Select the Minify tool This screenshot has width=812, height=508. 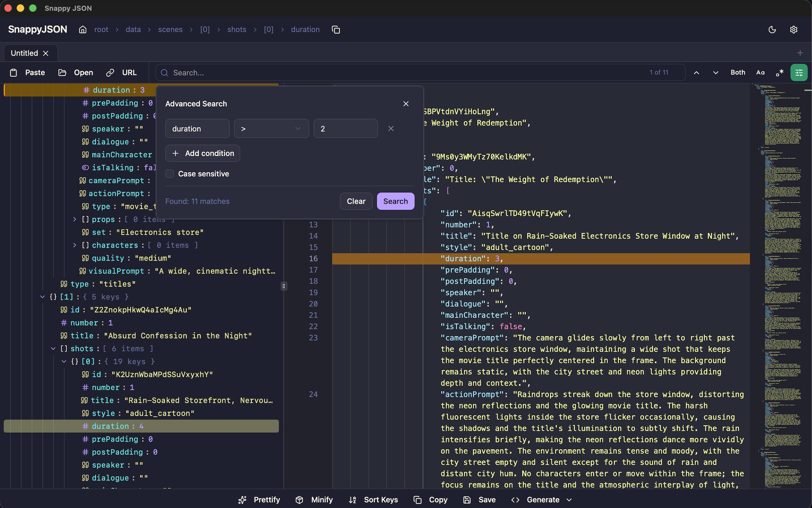coord(314,500)
